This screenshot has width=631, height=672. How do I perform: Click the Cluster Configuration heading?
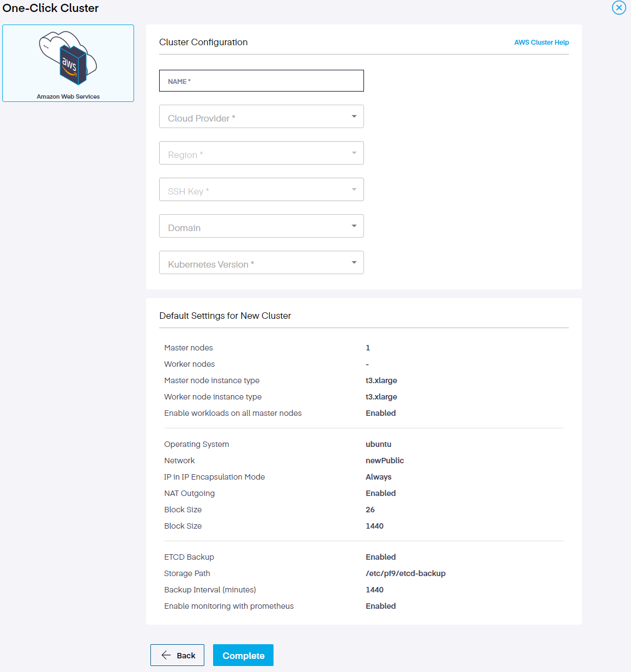coord(203,43)
